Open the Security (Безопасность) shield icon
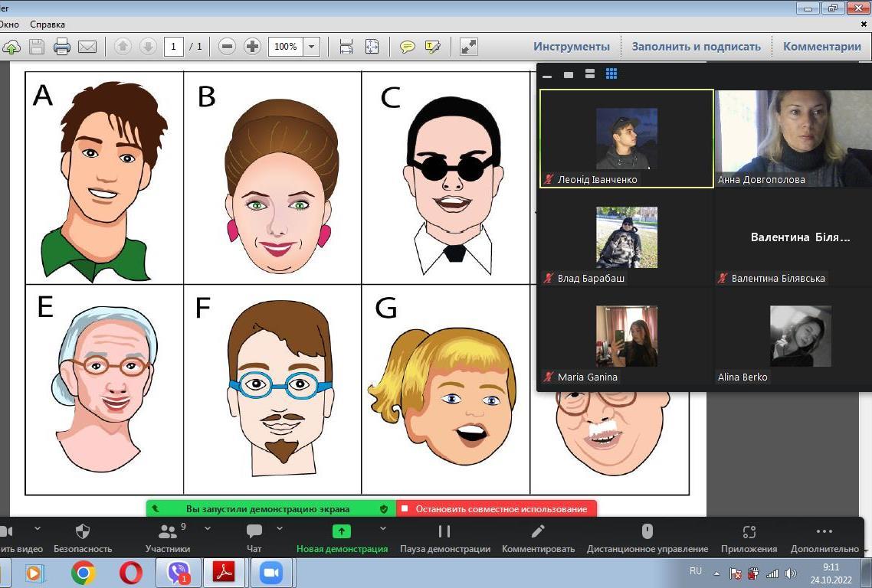872x588 pixels. (x=83, y=531)
